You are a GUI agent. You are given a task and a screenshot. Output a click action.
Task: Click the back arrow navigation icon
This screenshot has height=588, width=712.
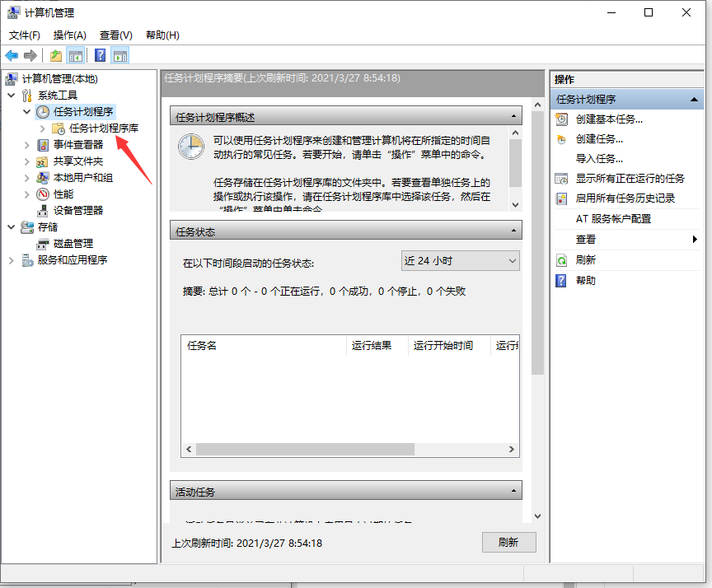pos(12,55)
